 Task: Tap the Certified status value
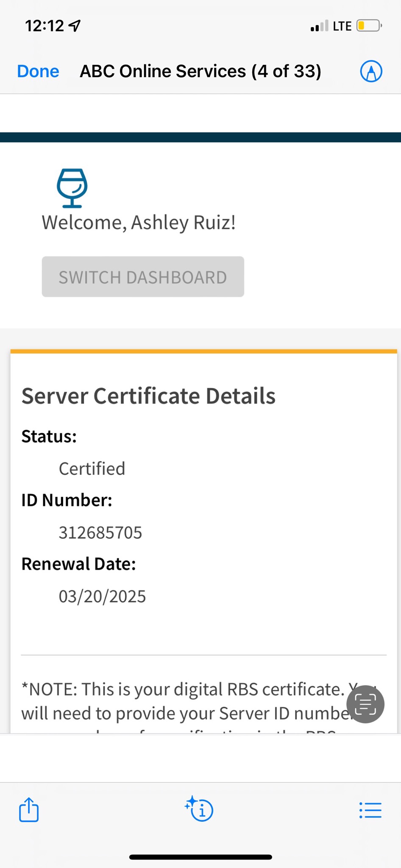92,469
